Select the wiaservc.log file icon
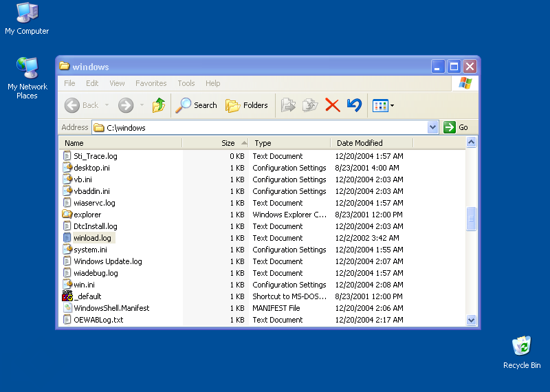Screen dimensions: 550x392 pyautogui.click(x=67, y=202)
